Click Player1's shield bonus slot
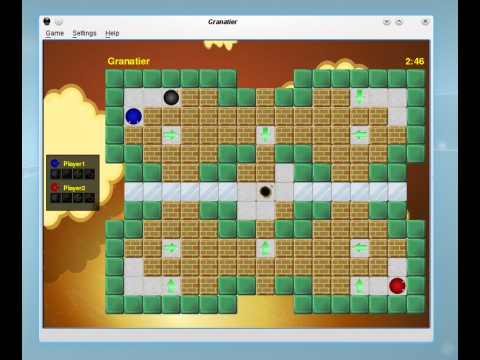The width and height of the screenshot is (480, 360). coord(55,174)
